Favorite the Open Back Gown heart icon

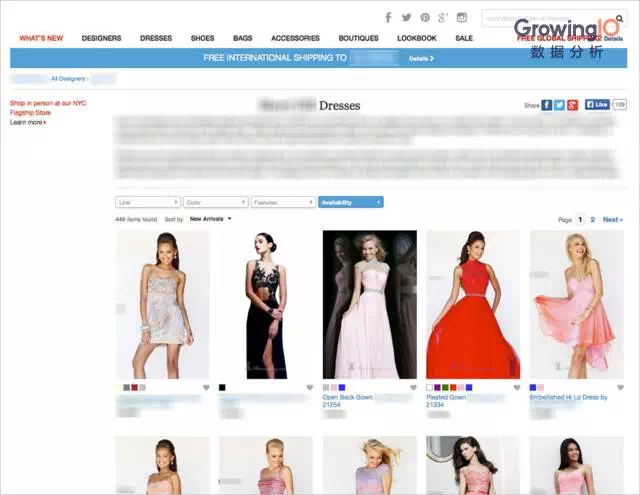[413, 388]
